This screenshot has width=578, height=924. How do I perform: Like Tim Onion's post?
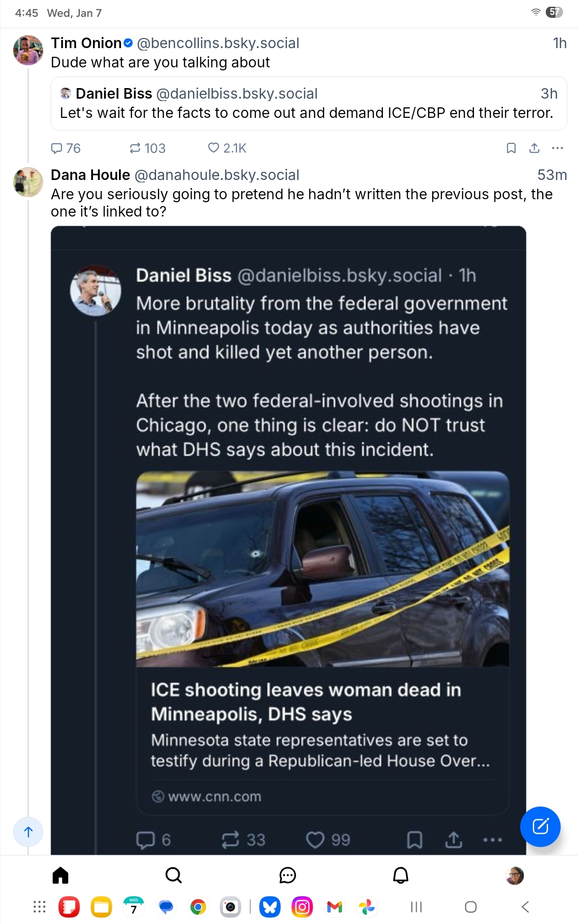(226, 148)
